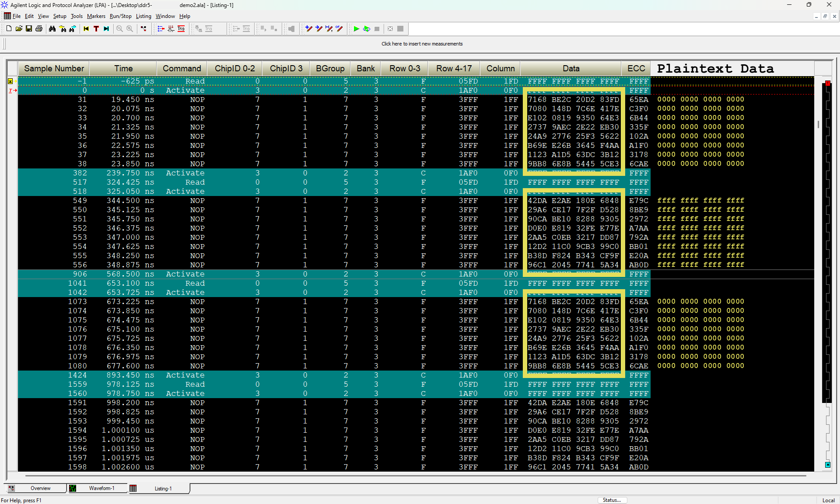
Task: Switch to the Overview tab
Action: (x=40, y=488)
